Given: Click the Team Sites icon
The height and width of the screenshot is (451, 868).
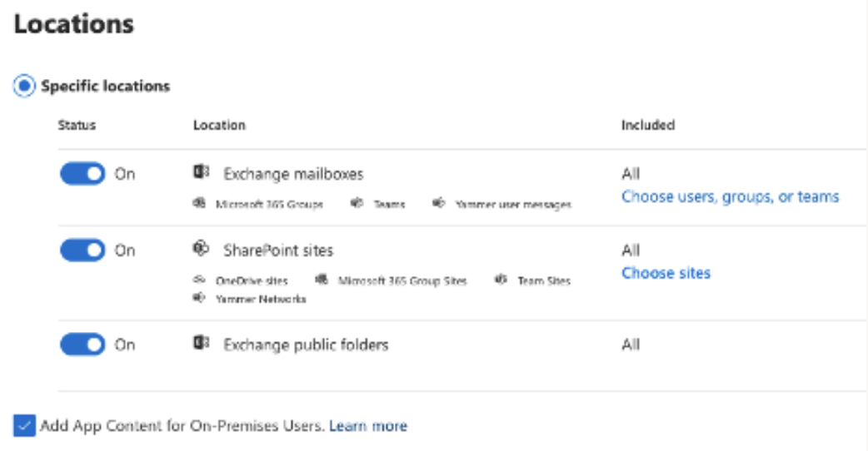Looking at the screenshot, I should pyautogui.click(x=501, y=280).
